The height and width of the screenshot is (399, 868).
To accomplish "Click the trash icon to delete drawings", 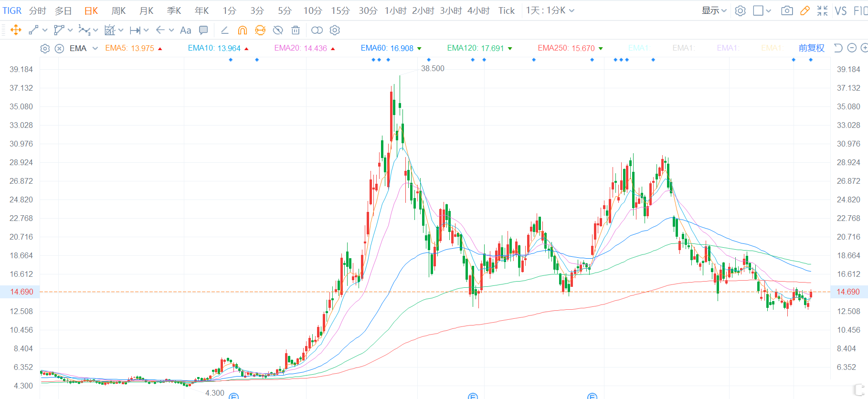I will point(296,30).
